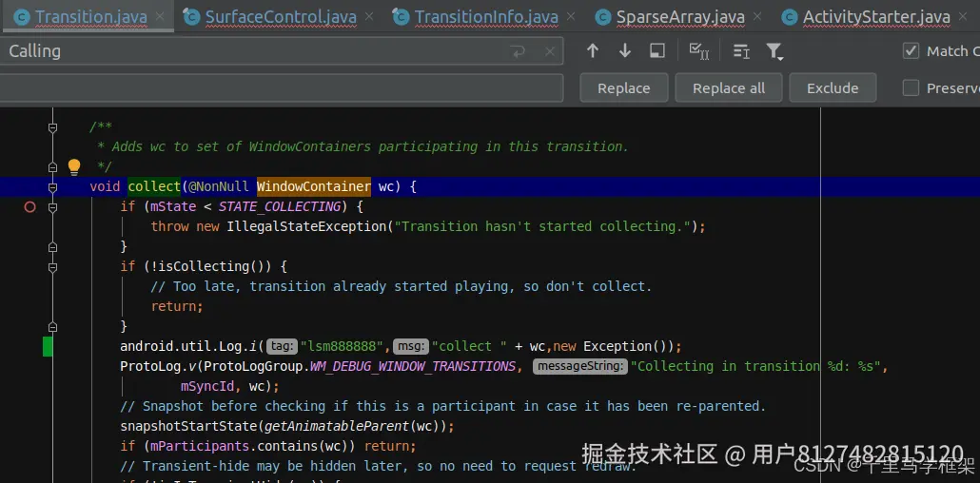
Task: Click the Replace all button
Action: point(729,88)
